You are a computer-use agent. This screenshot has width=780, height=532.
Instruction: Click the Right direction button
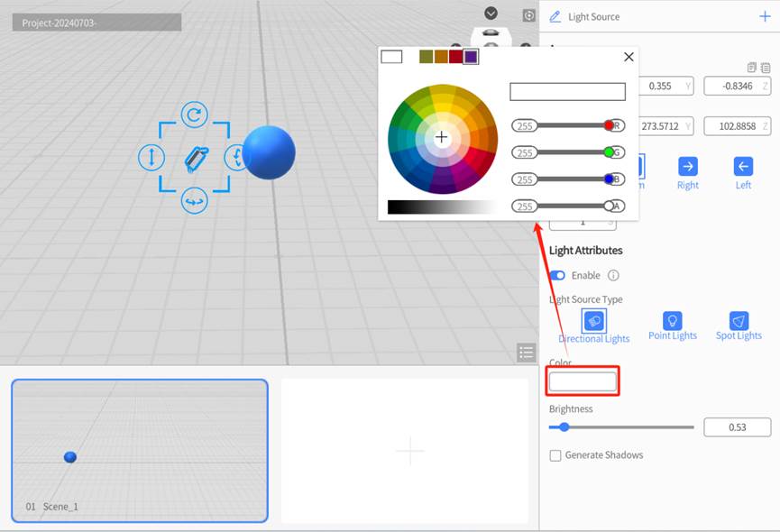click(x=687, y=168)
